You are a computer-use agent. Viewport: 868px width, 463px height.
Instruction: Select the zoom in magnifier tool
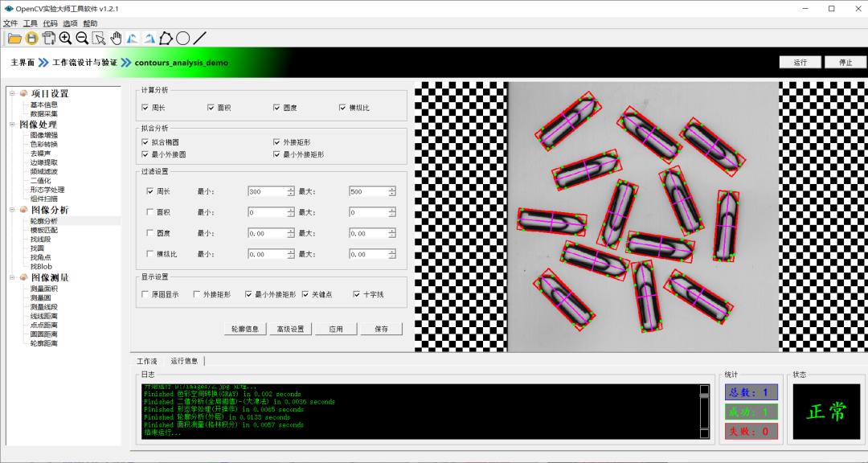[65, 39]
